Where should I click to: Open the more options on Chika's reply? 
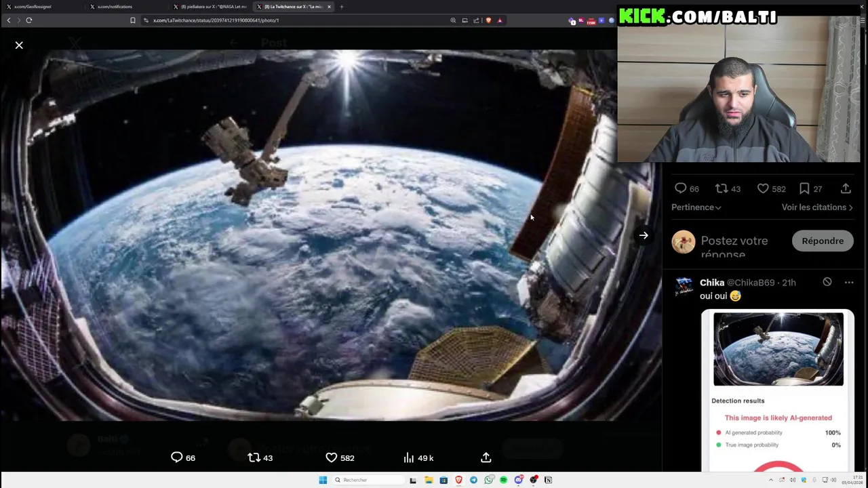point(849,282)
